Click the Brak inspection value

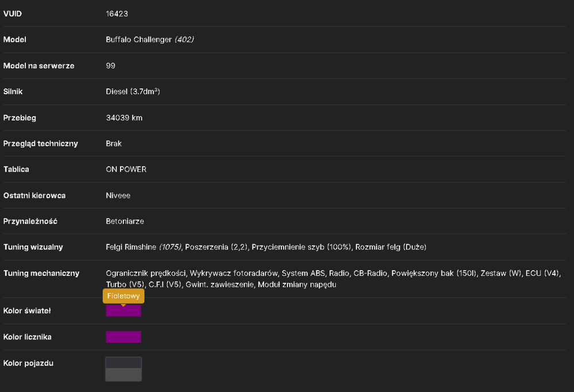point(114,143)
